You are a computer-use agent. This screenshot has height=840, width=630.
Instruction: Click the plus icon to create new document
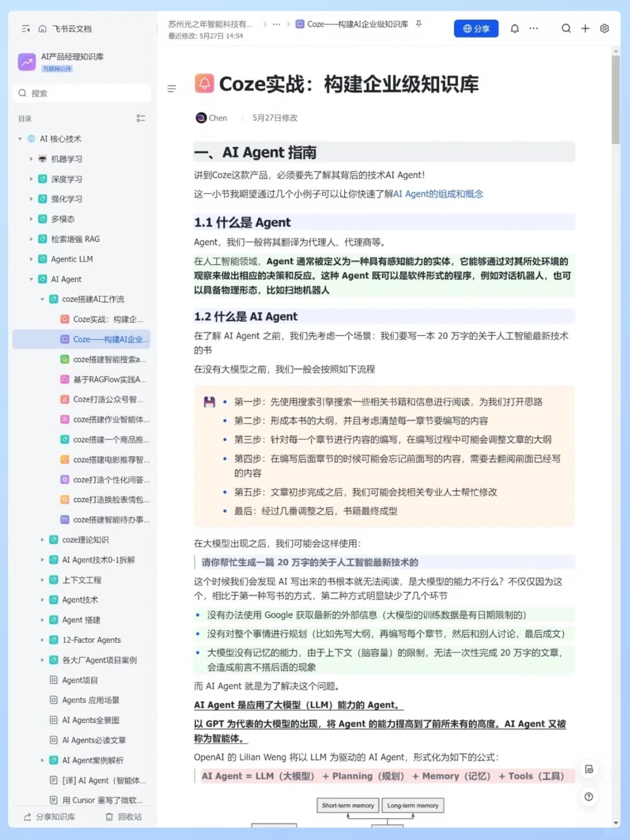(585, 29)
